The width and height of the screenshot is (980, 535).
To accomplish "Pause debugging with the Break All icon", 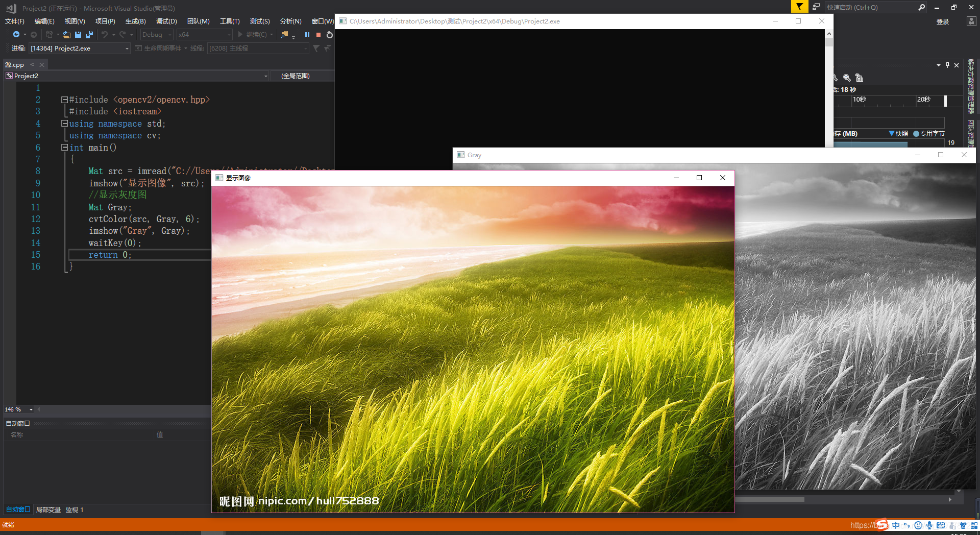I will pos(307,34).
